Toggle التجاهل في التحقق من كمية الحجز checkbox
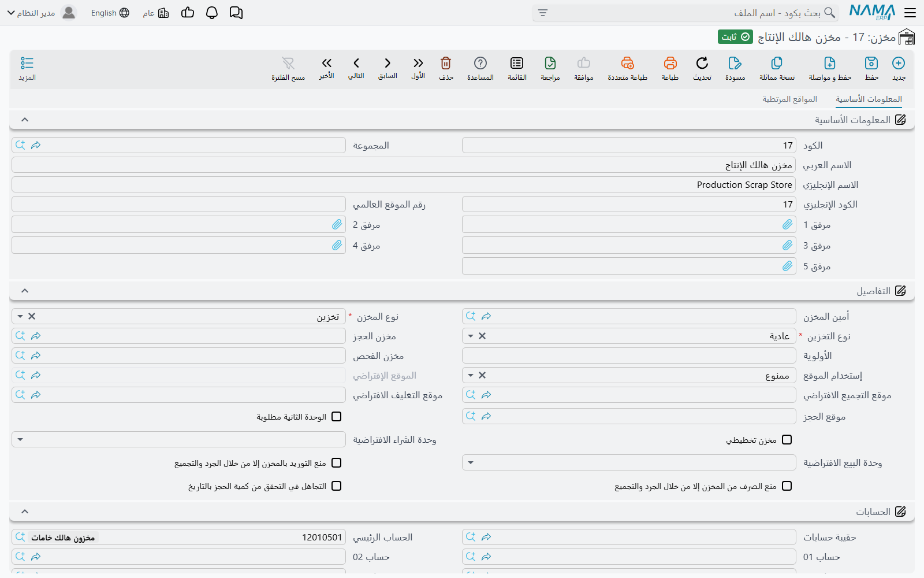 pyautogui.click(x=337, y=486)
